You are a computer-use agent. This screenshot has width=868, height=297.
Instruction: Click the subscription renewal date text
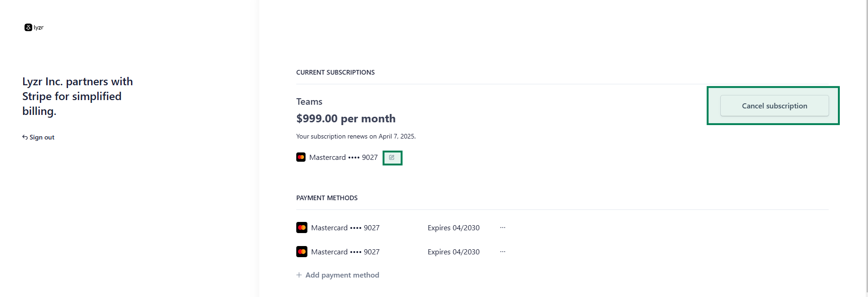356,136
